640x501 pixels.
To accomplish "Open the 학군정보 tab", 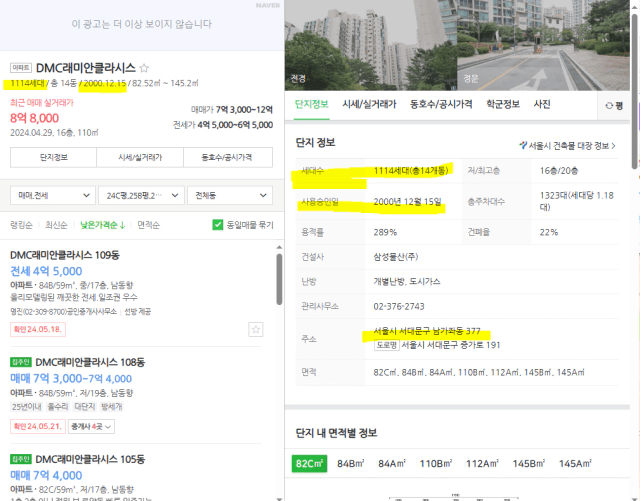I will [503, 104].
